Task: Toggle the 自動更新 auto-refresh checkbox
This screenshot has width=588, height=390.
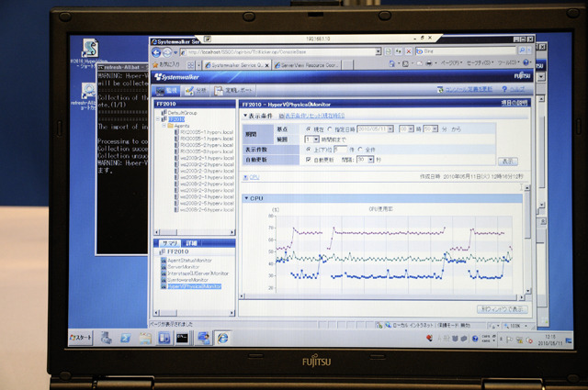Action: 309,160
